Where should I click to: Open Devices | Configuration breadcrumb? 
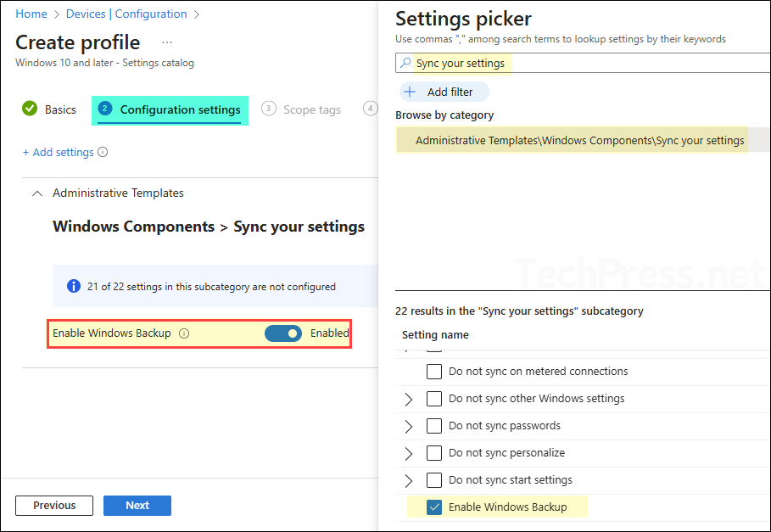click(126, 14)
